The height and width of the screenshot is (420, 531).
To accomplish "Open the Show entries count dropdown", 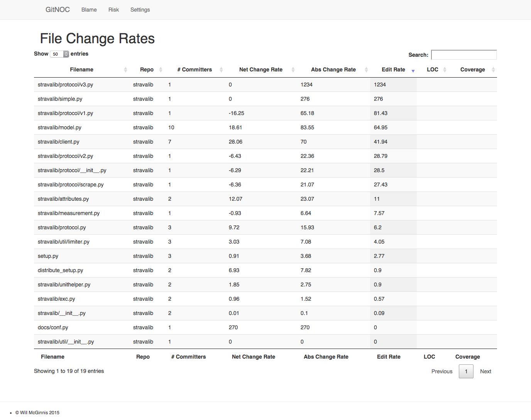I will [59, 54].
